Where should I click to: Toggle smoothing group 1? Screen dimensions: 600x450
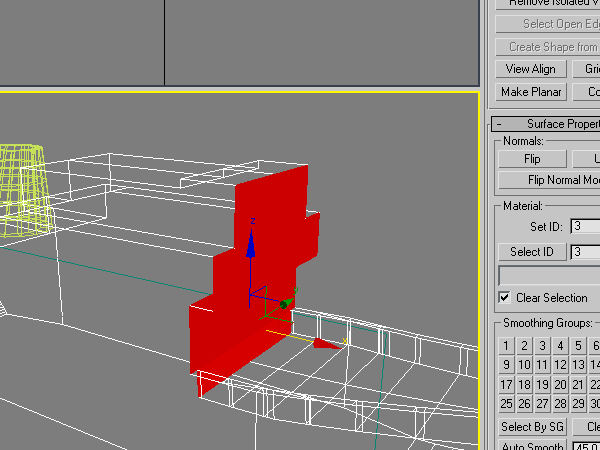point(506,346)
